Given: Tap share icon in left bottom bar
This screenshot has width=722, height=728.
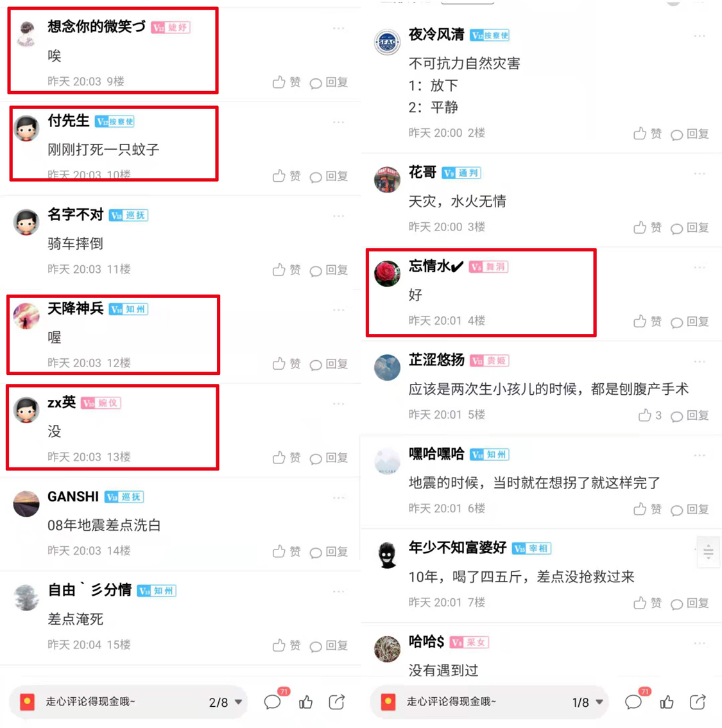Looking at the screenshot, I should 337,702.
